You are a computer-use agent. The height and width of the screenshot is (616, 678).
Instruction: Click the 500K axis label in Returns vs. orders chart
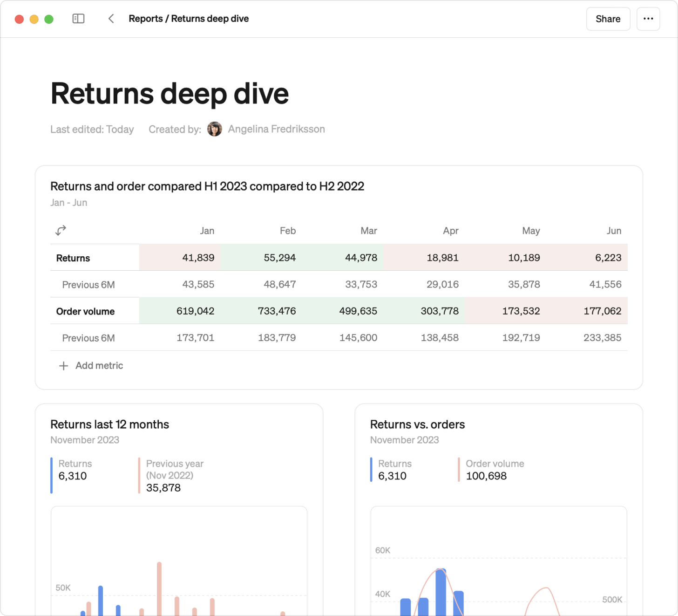point(612,600)
